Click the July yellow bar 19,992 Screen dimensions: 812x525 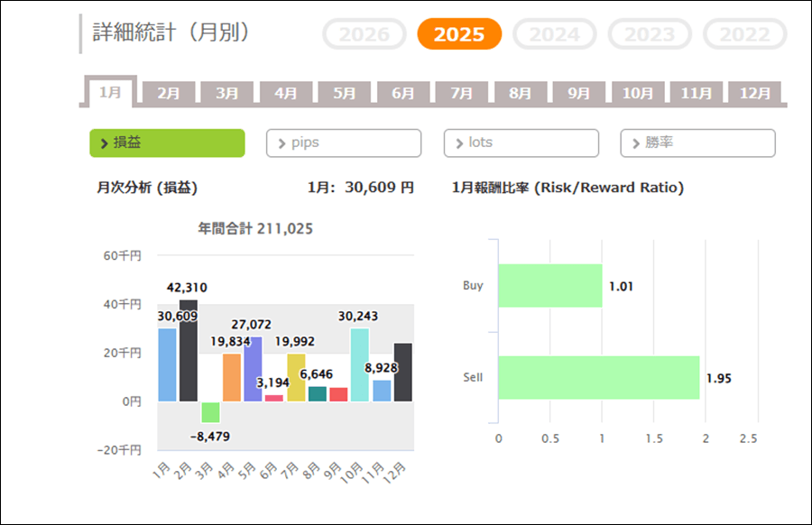click(296, 377)
